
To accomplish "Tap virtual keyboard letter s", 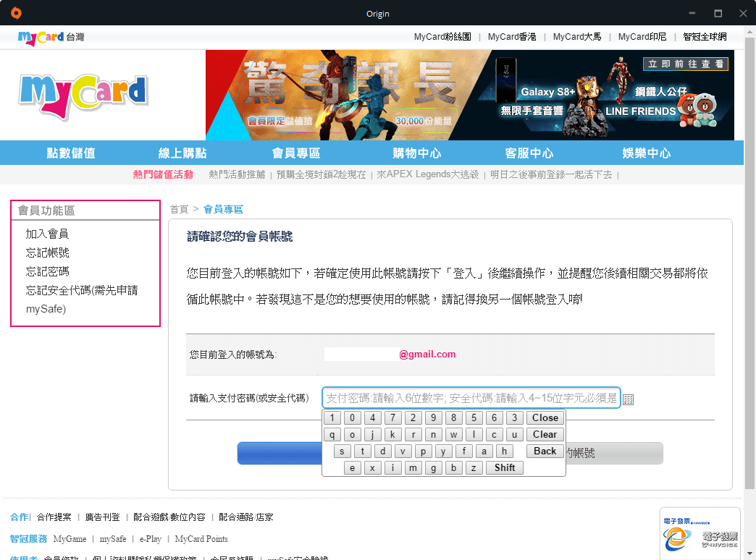I will tap(342, 451).
